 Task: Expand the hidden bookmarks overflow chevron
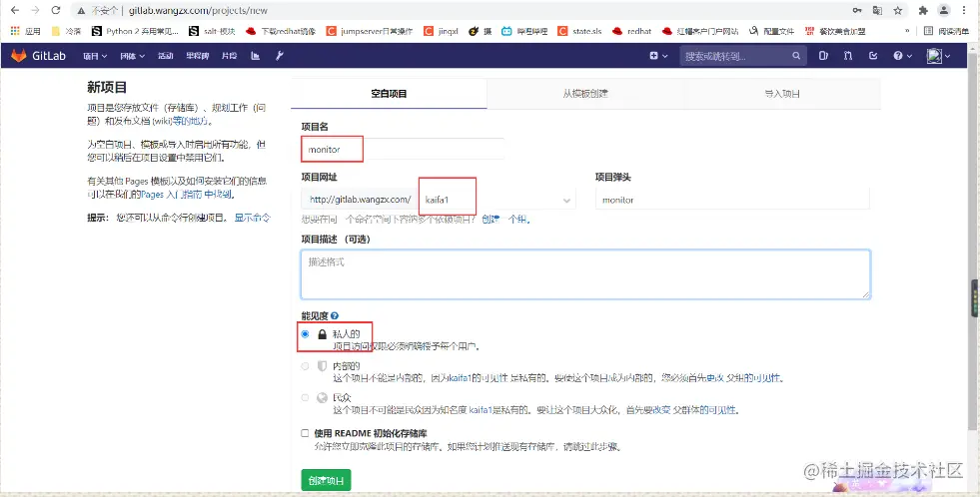(907, 31)
